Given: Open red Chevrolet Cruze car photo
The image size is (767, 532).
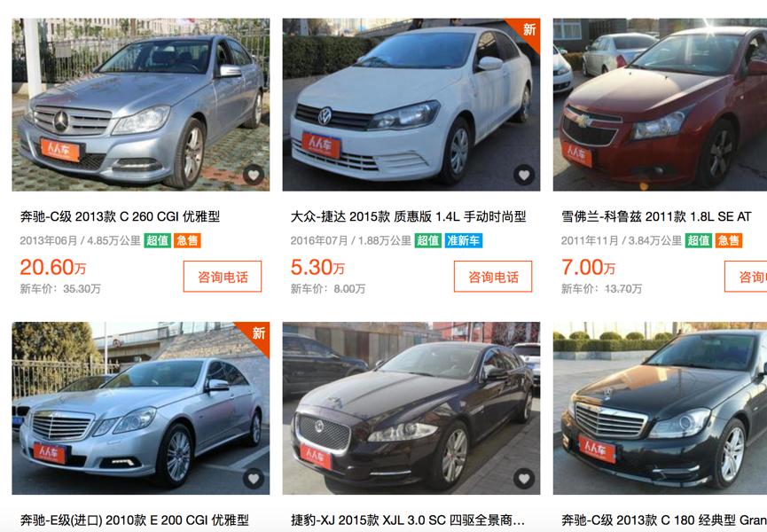Looking at the screenshot, I should (x=660, y=105).
